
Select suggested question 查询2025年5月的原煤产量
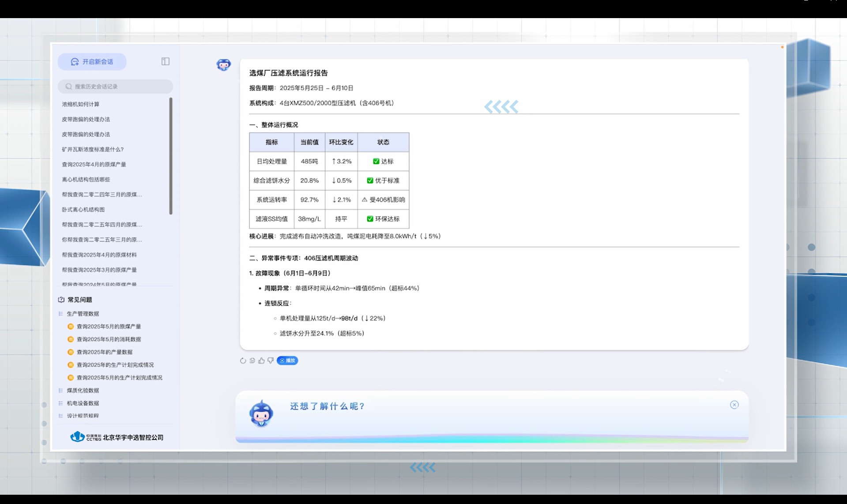coord(109,326)
